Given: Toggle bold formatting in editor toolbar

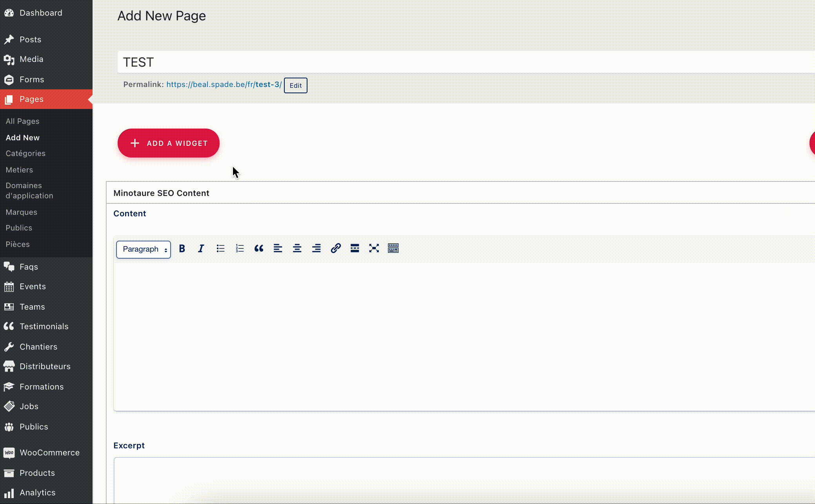Looking at the screenshot, I should click(x=182, y=248).
